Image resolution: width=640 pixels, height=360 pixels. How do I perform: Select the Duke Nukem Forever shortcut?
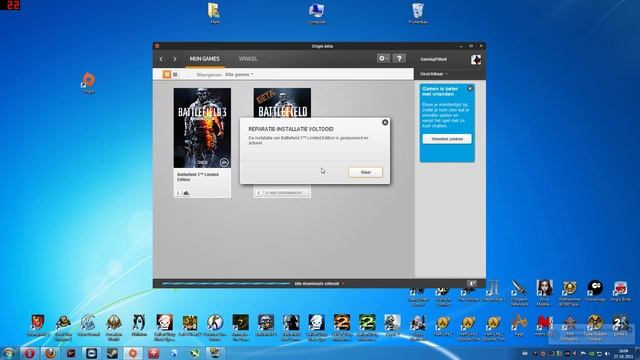click(595, 328)
